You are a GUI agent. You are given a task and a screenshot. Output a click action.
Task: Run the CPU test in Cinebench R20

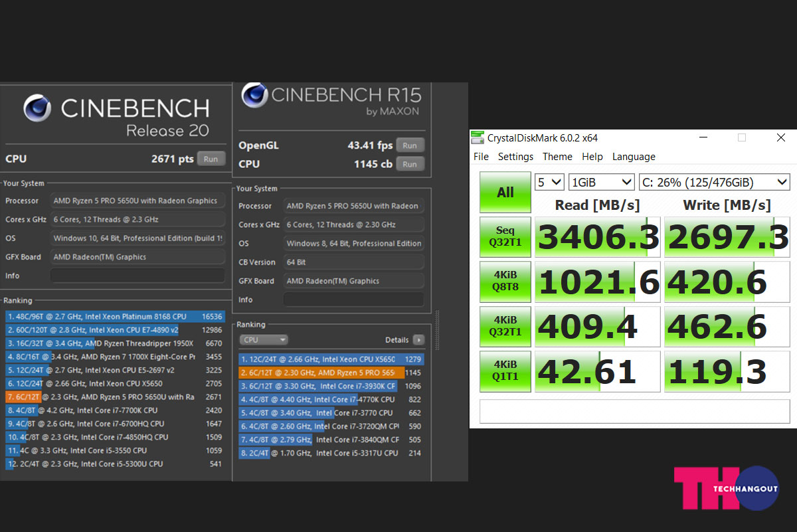click(x=211, y=159)
